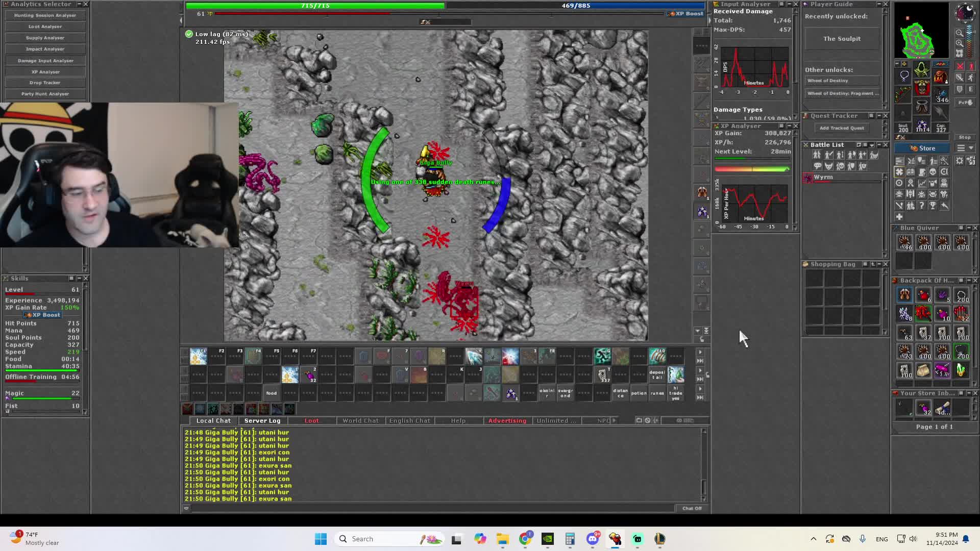
Task: Click the plus icon below sidebar buttons
Action: pyautogui.click(x=899, y=216)
